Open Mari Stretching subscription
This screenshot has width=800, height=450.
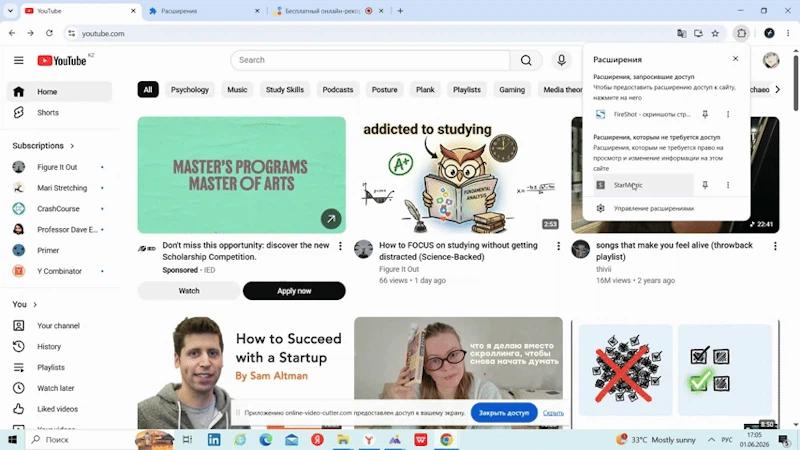[60, 188]
